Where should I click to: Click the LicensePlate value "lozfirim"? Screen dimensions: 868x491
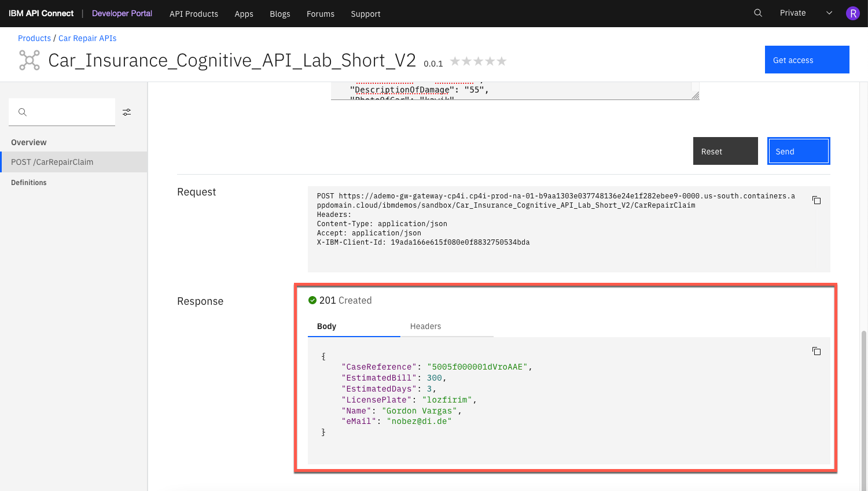click(447, 400)
